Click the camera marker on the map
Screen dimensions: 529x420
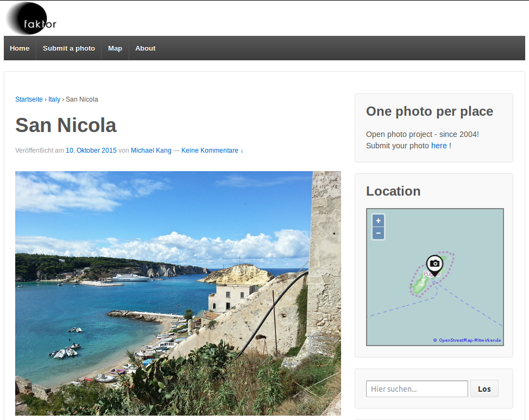coord(434,265)
